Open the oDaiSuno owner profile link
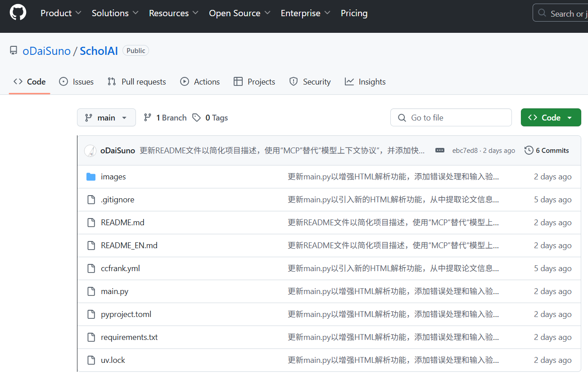The height and width of the screenshot is (375, 588). [46, 51]
